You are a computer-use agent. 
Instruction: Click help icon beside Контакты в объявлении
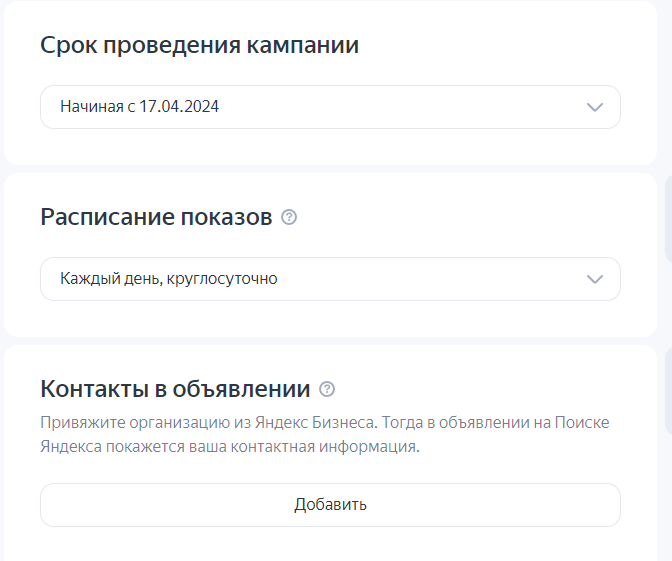click(x=327, y=389)
